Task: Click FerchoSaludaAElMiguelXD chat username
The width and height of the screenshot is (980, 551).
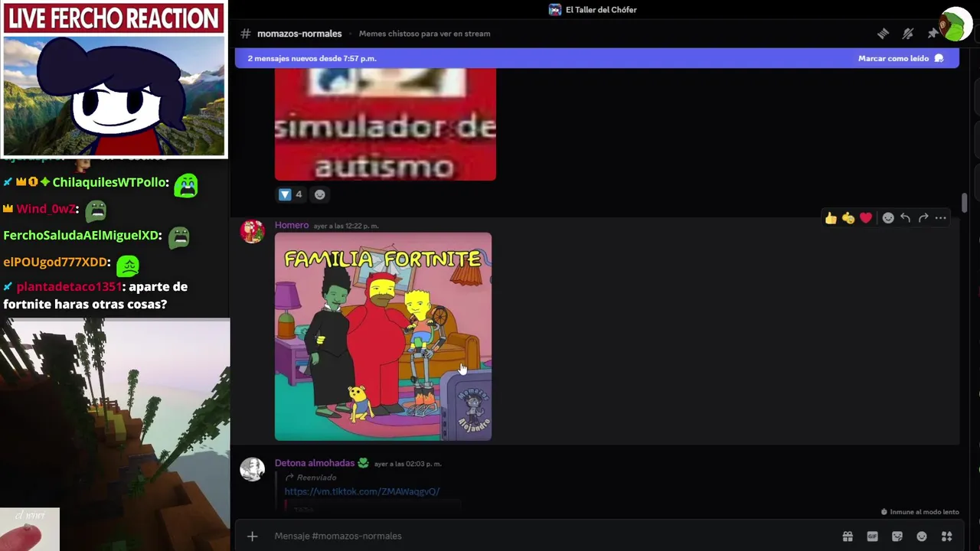Action: coord(81,236)
